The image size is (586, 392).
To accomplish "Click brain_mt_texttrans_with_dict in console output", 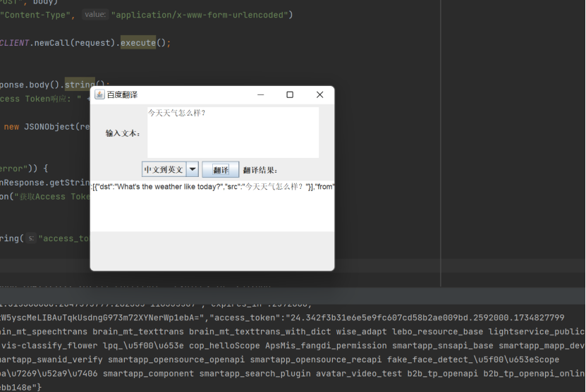I will tap(260, 331).
